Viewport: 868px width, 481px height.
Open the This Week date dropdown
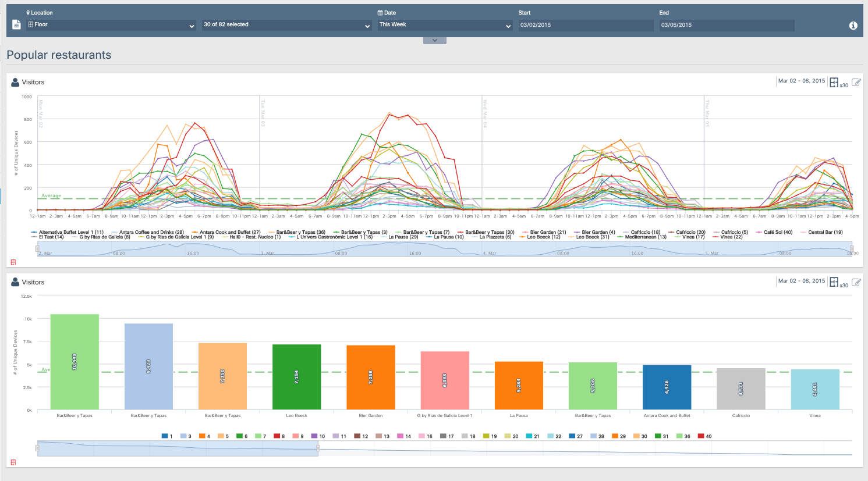[445, 25]
